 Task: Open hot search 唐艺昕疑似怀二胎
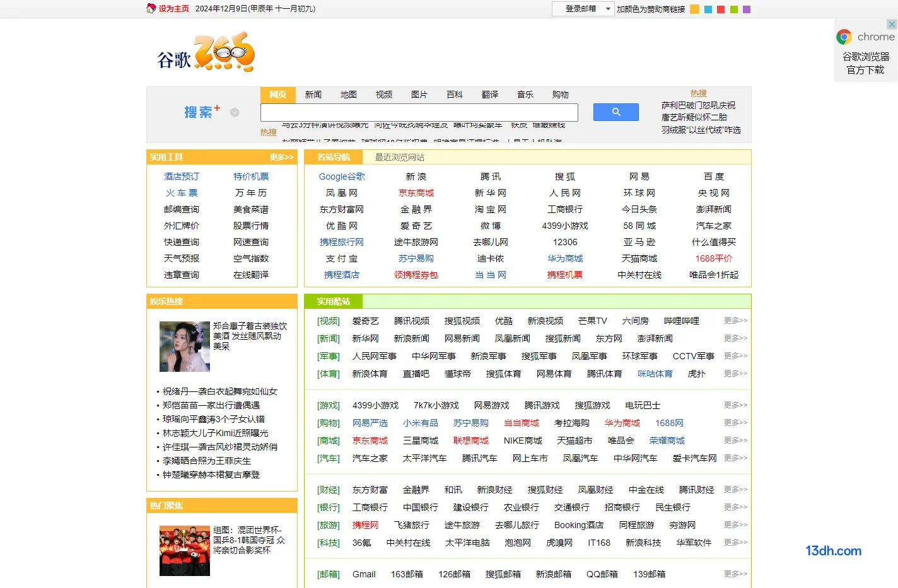click(x=694, y=117)
